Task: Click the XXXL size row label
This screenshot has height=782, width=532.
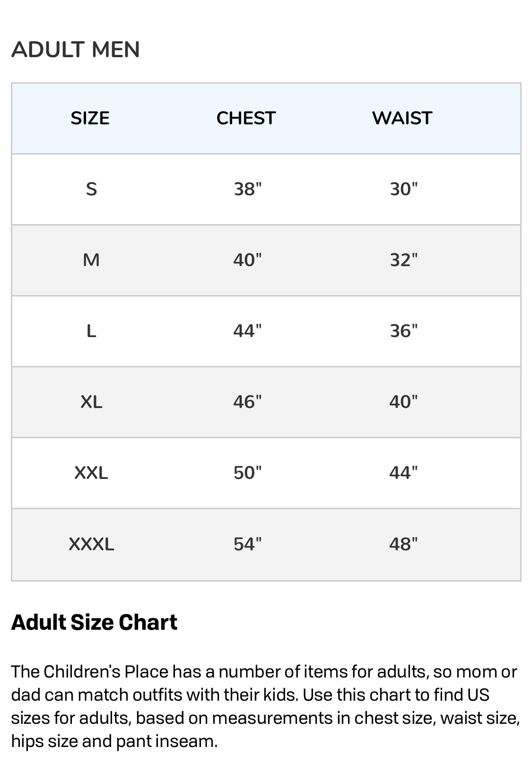Action: click(91, 544)
